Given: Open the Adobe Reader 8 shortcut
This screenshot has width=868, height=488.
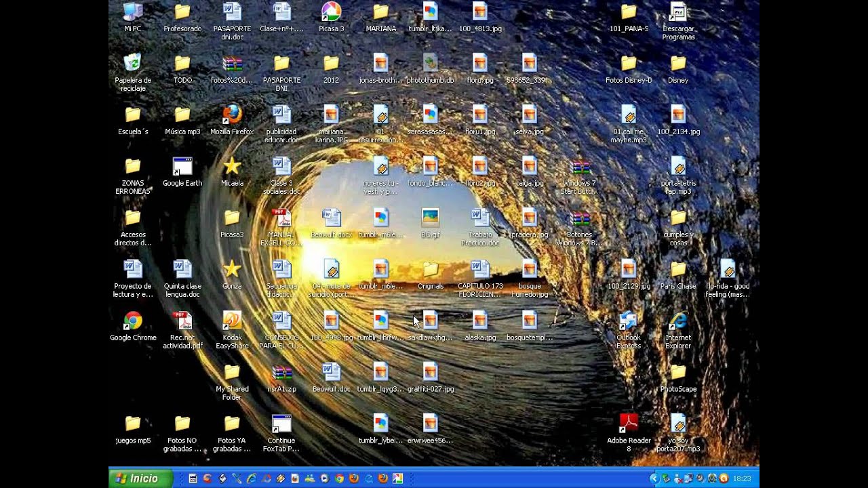Looking at the screenshot, I should click(629, 424).
